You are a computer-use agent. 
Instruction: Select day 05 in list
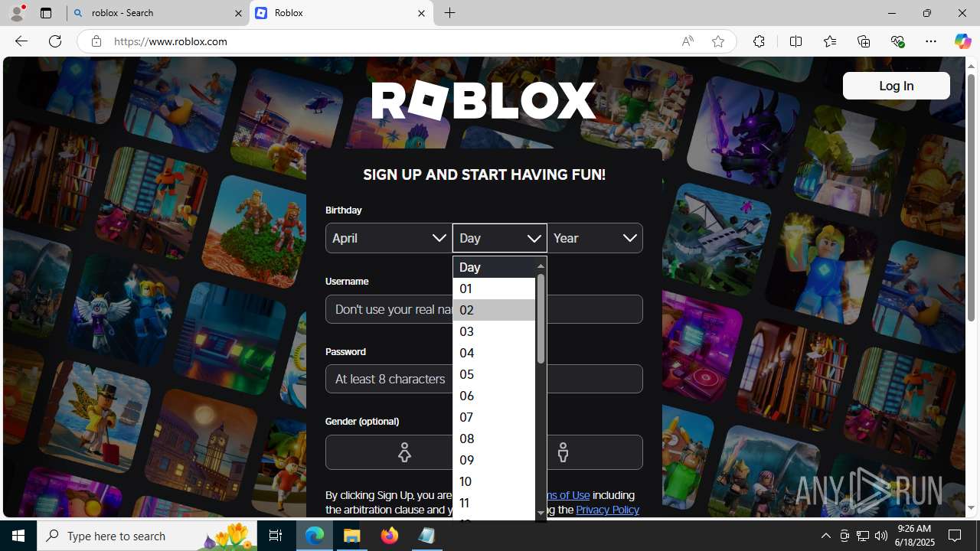[x=494, y=374]
